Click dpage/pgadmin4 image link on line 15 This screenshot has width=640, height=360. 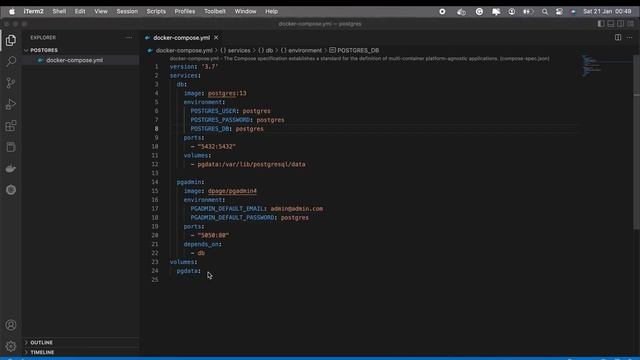click(x=232, y=191)
